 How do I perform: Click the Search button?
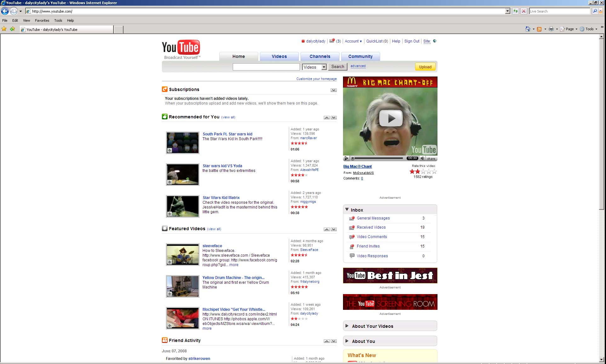point(338,67)
